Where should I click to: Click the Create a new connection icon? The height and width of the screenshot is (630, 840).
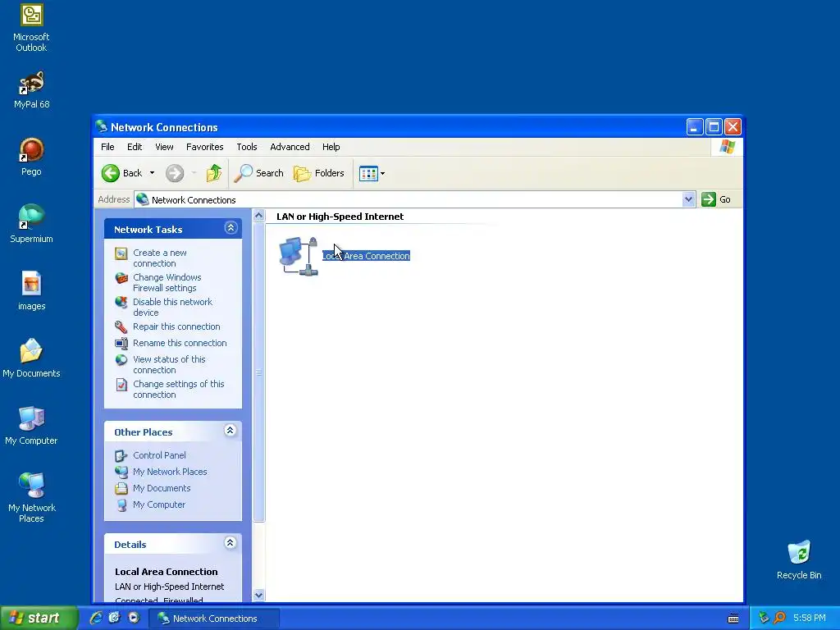pos(121,253)
